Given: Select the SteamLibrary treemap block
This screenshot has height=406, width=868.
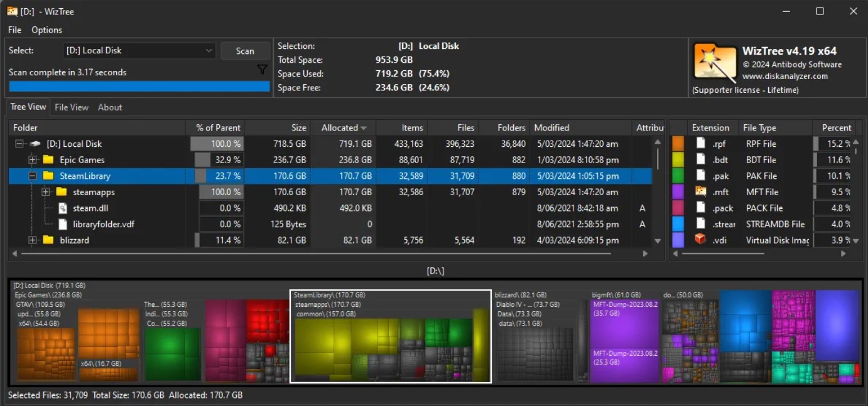Looking at the screenshot, I should [390, 336].
